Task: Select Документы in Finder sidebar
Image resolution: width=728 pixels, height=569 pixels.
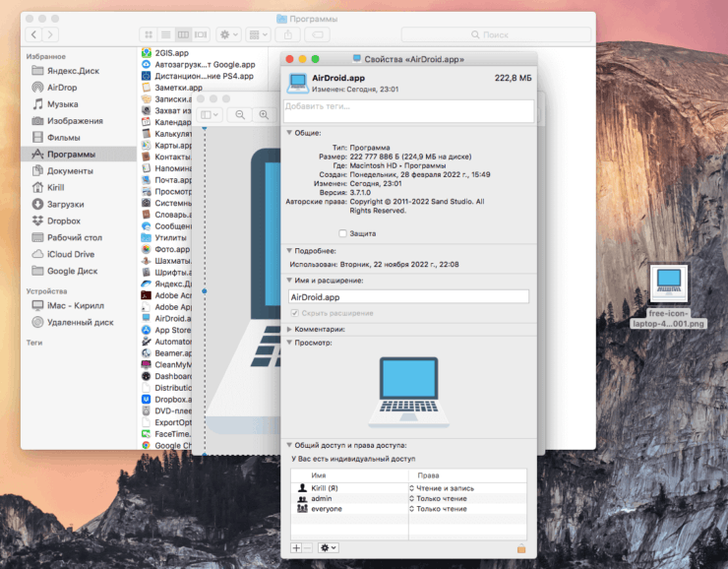Action: (x=70, y=171)
